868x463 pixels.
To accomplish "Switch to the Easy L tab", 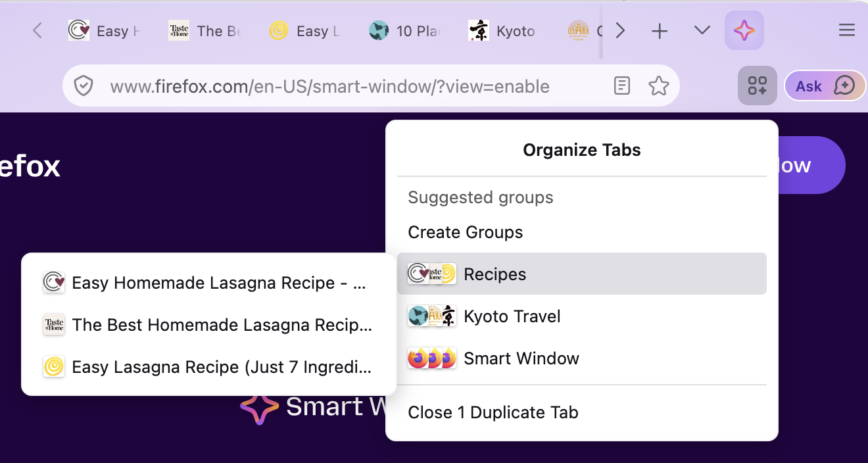I will [304, 31].
